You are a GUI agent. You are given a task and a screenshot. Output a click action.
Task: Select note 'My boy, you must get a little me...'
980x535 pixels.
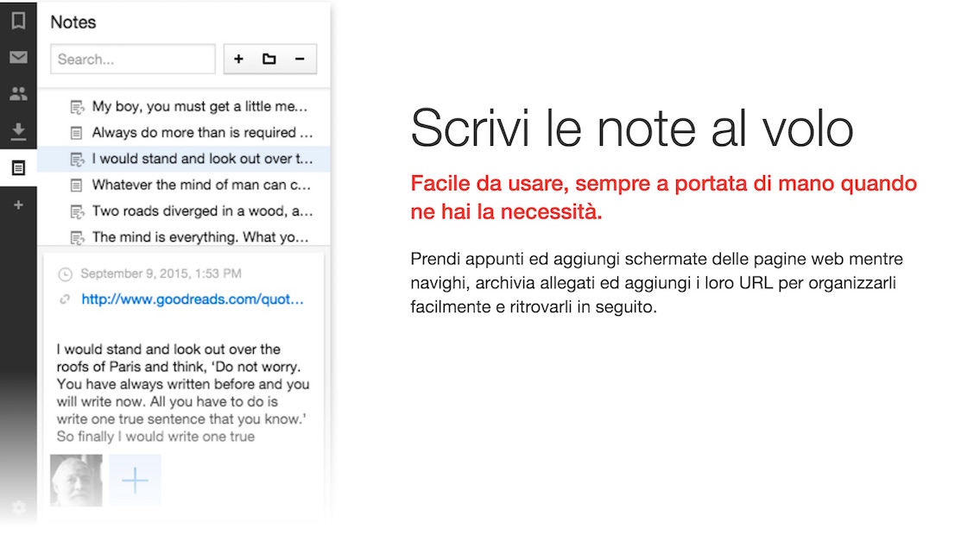click(199, 107)
